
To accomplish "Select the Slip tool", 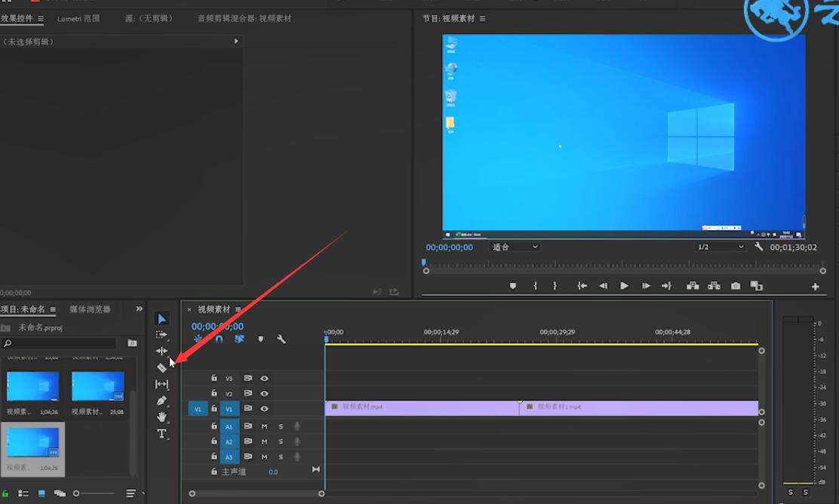I will pyautogui.click(x=161, y=384).
